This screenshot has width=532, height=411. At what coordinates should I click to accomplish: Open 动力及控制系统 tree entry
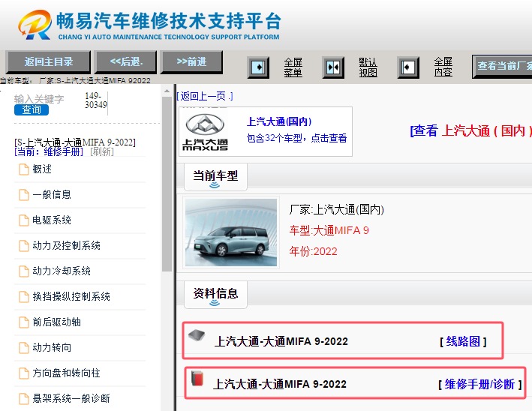coord(66,245)
